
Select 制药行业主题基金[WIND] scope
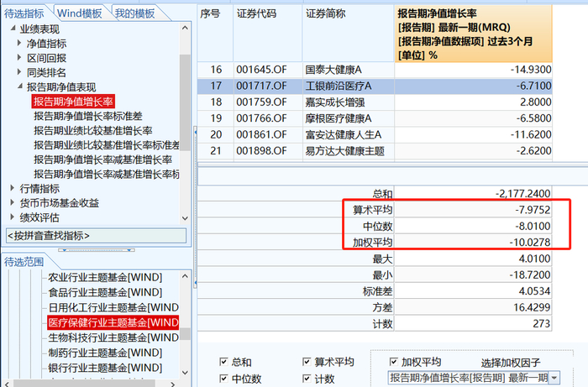(105, 353)
